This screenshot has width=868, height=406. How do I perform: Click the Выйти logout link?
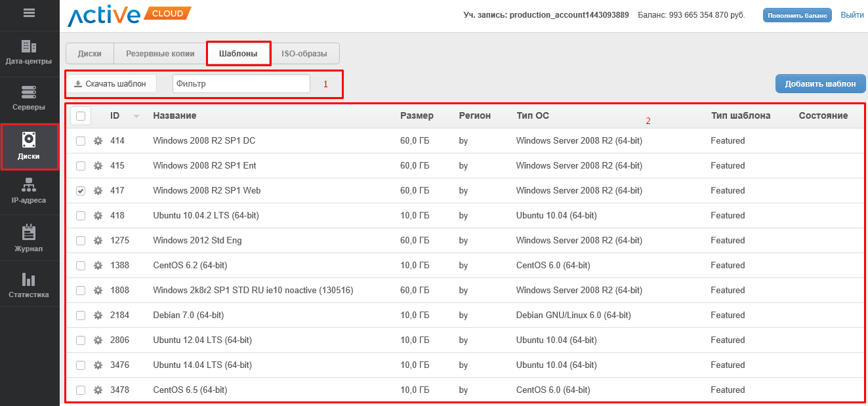point(852,15)
